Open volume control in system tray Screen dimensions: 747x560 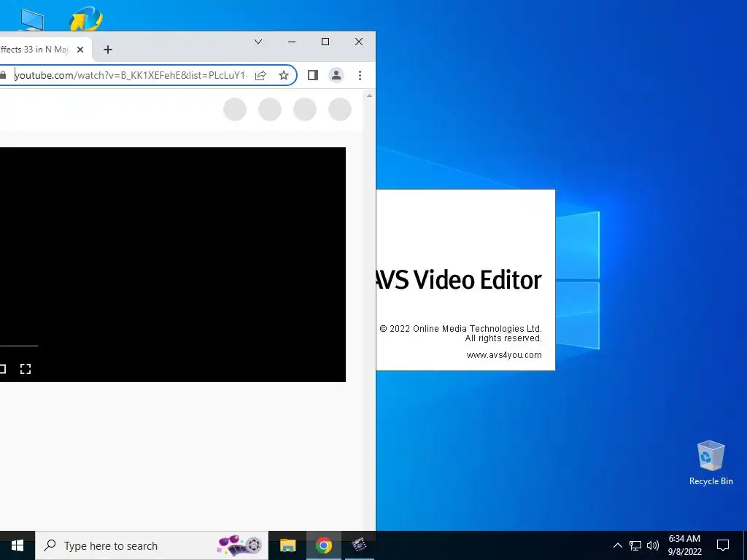click(x=653, y=545)
